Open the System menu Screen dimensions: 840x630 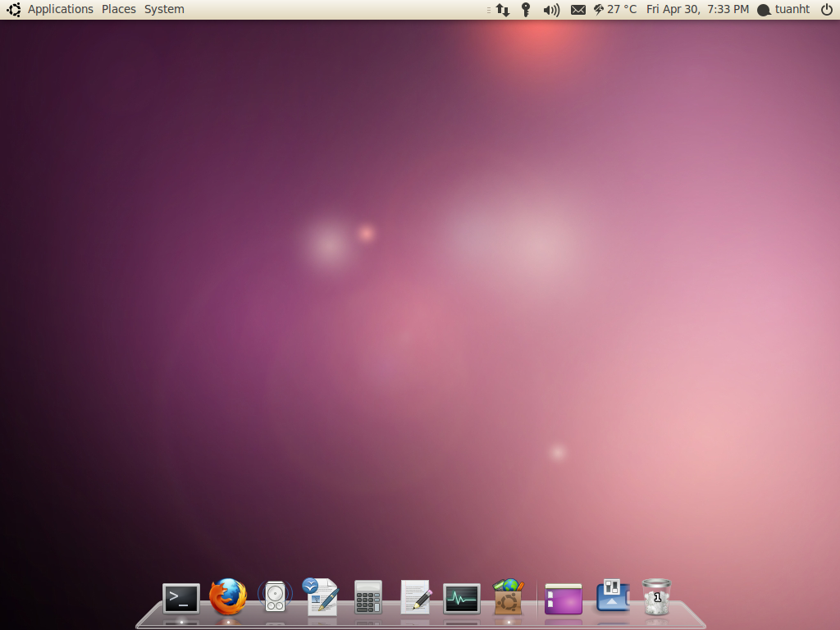[164, 9]
